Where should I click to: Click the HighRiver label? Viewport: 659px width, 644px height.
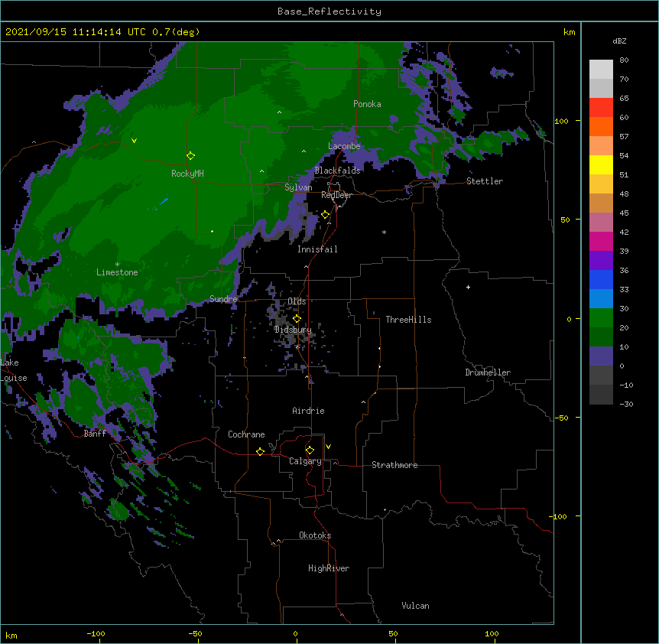(329, 568)
